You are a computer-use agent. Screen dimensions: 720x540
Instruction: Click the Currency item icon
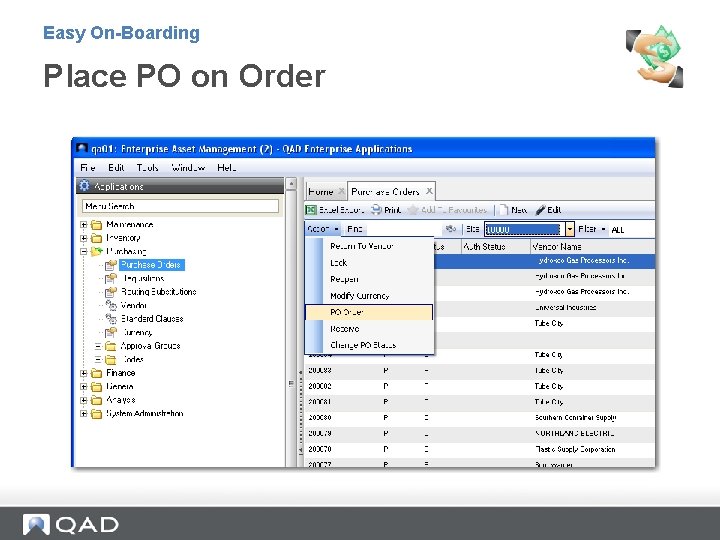[111, 332]
